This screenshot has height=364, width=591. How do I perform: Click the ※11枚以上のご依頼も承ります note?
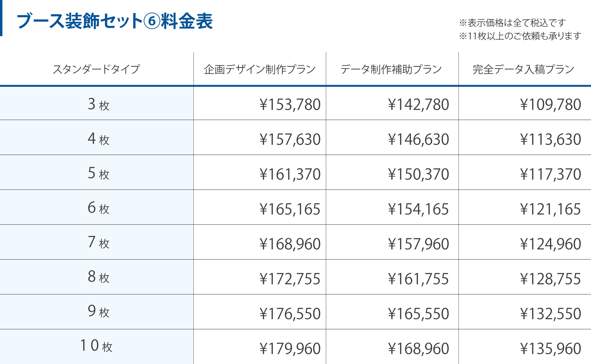click(x=520, y=36)
